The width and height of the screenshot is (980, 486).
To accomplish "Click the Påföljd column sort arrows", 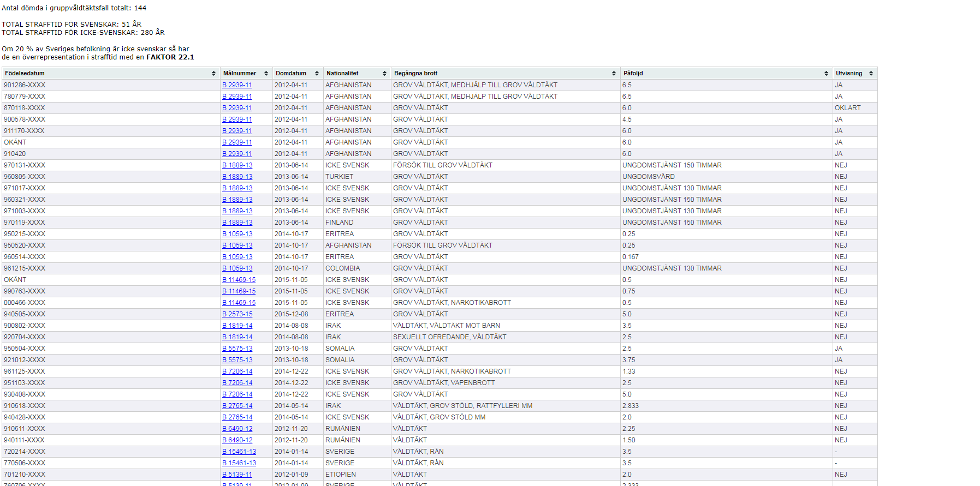I will 826,74.
